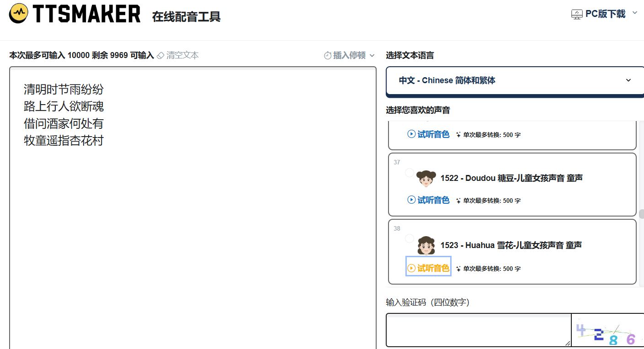
Task: Select the 1523 Huahua voice radio button
Action: tap(410, 238)
